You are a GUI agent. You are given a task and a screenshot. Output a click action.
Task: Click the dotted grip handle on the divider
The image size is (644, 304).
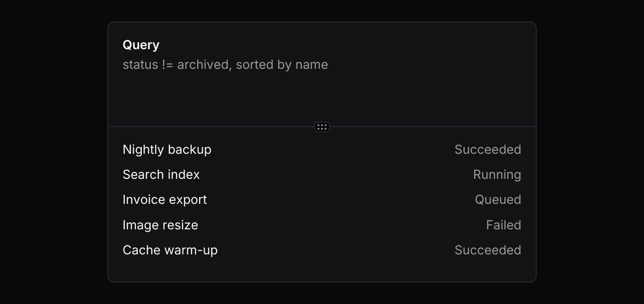click(x=322, y=127)
